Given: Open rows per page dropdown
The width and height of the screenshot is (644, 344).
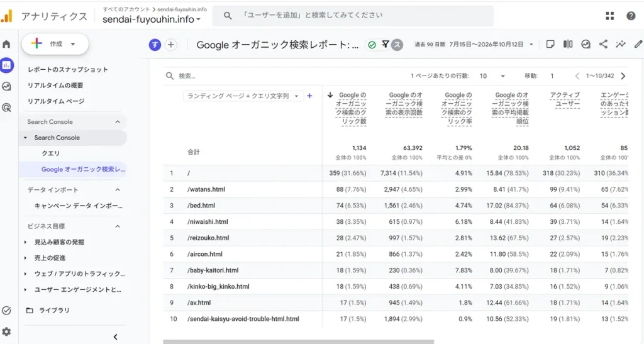Looking at the screenshot, I should pos(492,76).
